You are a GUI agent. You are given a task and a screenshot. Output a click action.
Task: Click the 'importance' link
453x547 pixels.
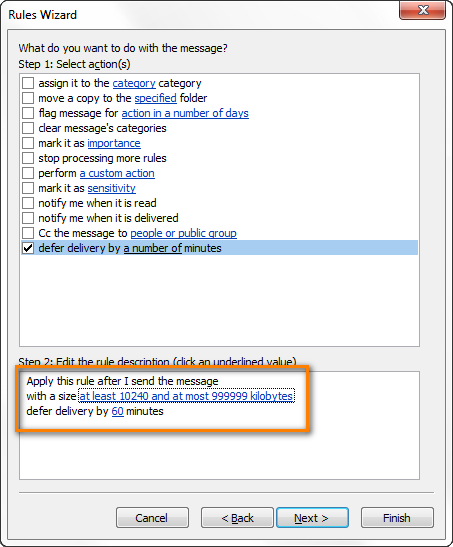114,143
